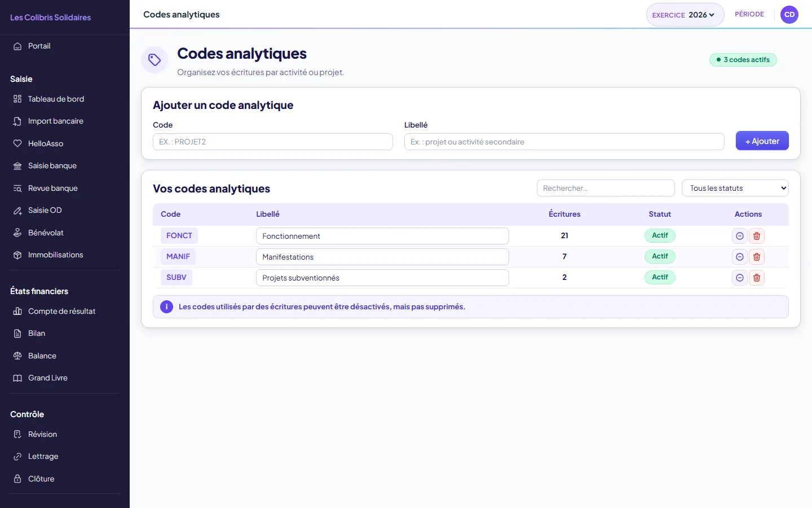Open HelloAsso section
The width and height of the screenshot is (812, 508).
point(65,143)
